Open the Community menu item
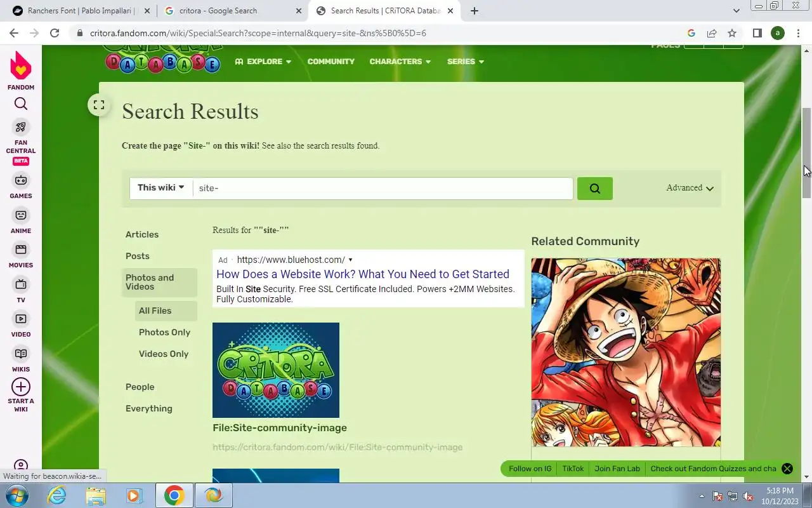Screen dimensions: 812x508 pos(331,62)
